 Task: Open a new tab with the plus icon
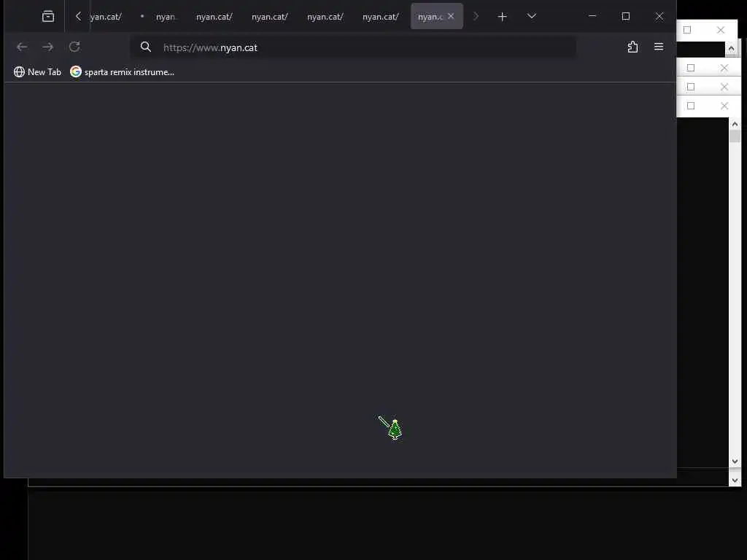pyautogui.click(x=502, y=17)
